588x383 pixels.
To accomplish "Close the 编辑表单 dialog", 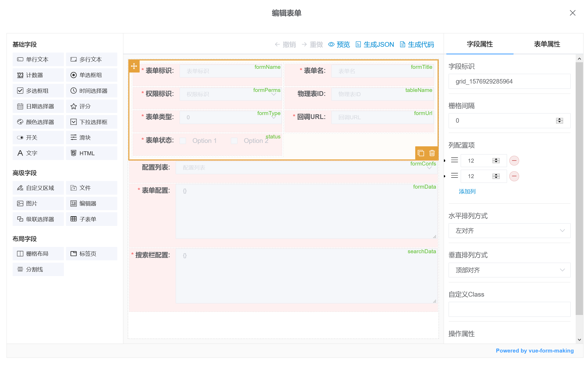I will point(572,13).
